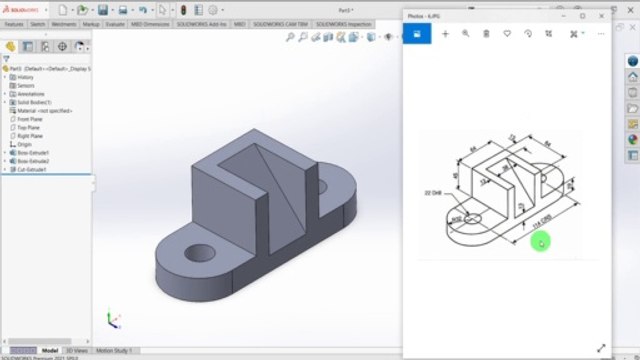
Task: Click the Rebuild traffic light icon
Action: click(x=183, y=10)
